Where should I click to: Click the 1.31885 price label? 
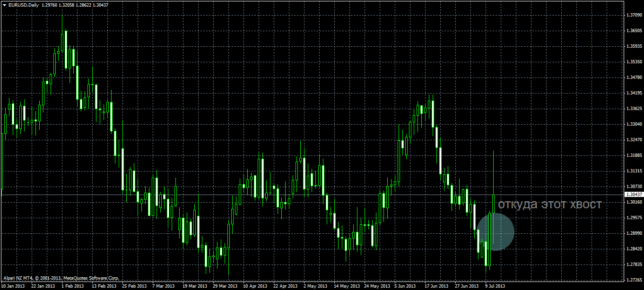(634, 155)
